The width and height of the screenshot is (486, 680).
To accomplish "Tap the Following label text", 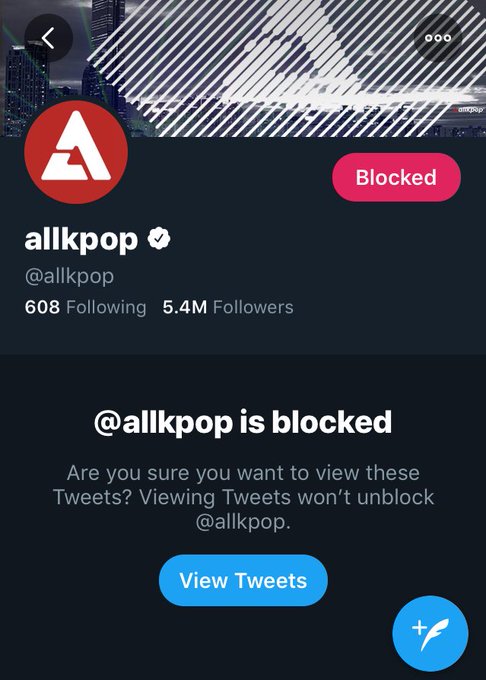I will tap(106, 307).
